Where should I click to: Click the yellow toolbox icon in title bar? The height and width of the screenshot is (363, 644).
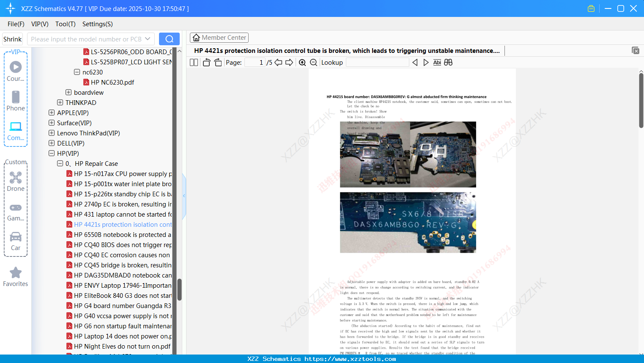pos(591,8)
